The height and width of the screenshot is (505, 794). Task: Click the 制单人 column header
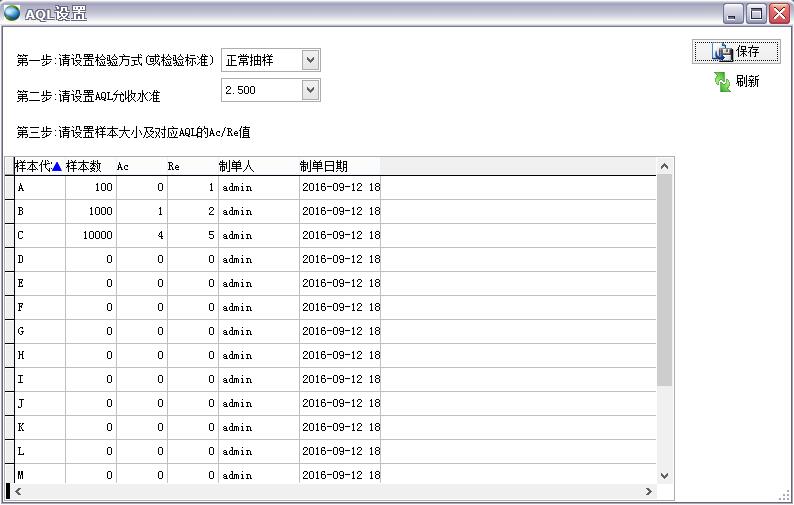[x=237, y=167]
